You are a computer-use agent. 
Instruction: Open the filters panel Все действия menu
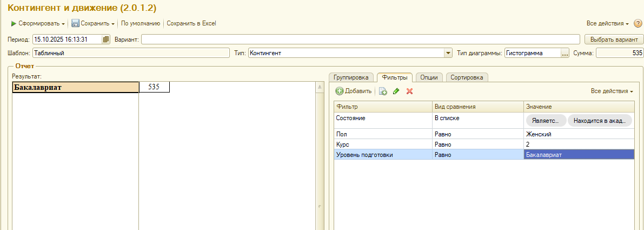pyautogui.click(x=612, y=91)
